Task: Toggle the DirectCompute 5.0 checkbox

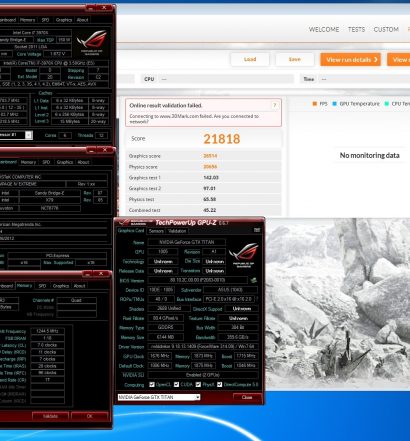Action: pos(220,384)
